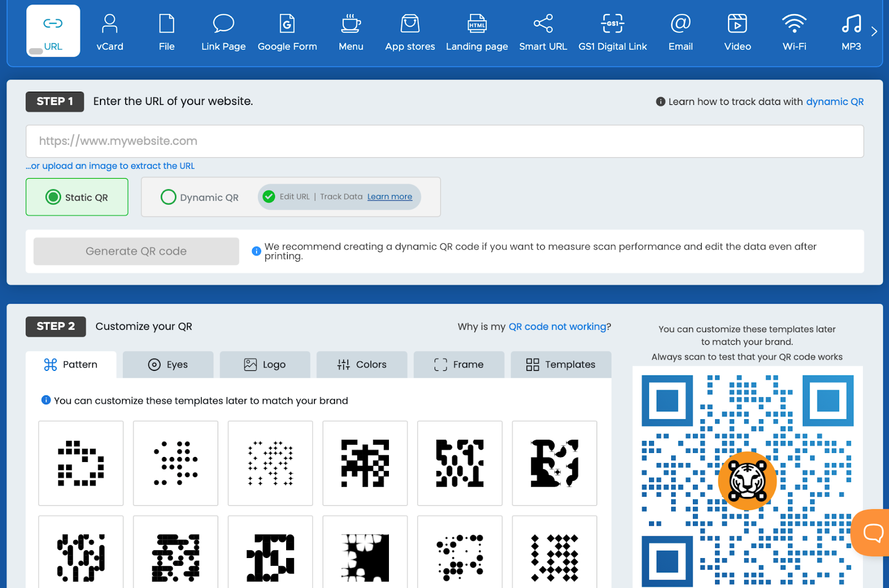Screen dimensions: 889x588
Task: Show more QR types with right chevron
Action: tap(875, 31)
